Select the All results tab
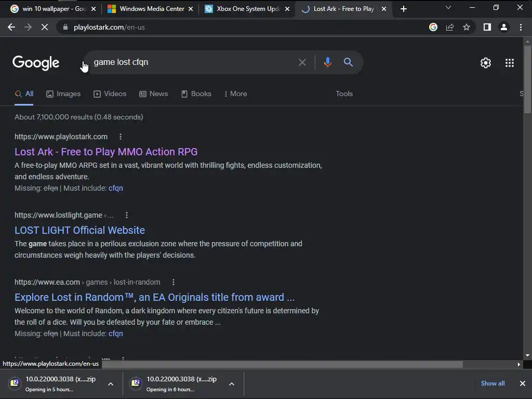532x399 pixels. [24, 94]
